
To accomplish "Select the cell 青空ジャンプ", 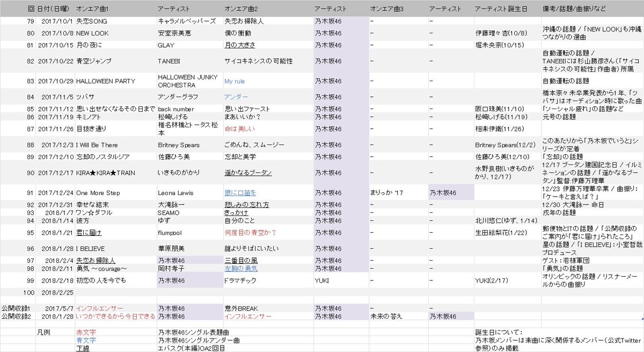I will (x=93, y=61).
